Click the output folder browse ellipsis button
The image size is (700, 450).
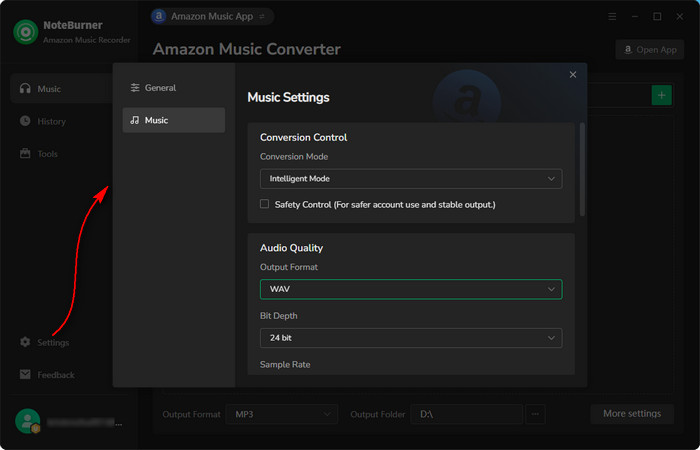pos(535,414)
